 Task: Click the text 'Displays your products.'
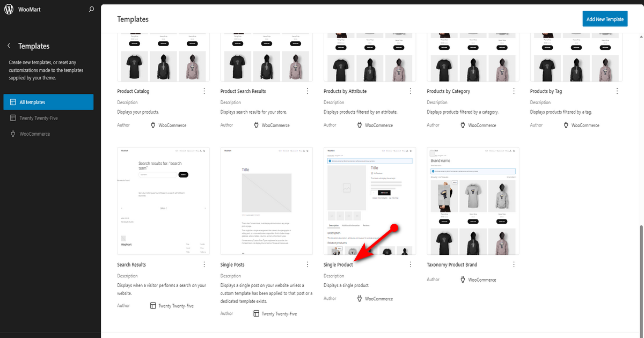pos(138,112)
